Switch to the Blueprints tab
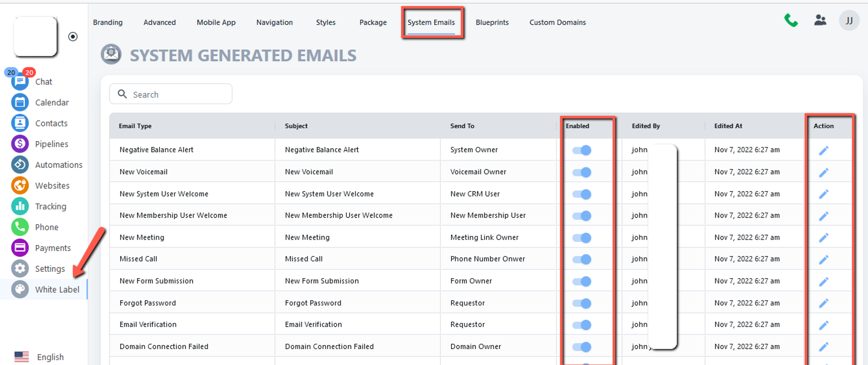This screenshot has height=365, width=868. point(492,23)
